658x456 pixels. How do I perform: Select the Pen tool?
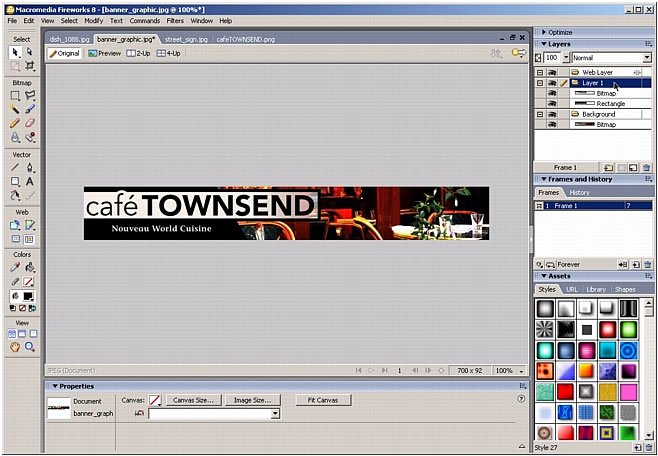click(29, 167)
